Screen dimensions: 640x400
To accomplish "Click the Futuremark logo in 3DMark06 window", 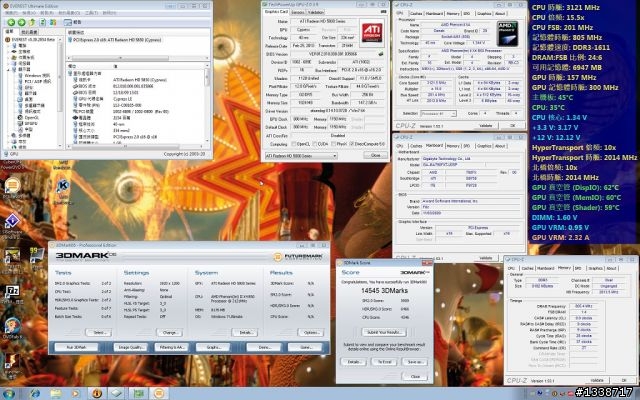I will tap(297, 256).
